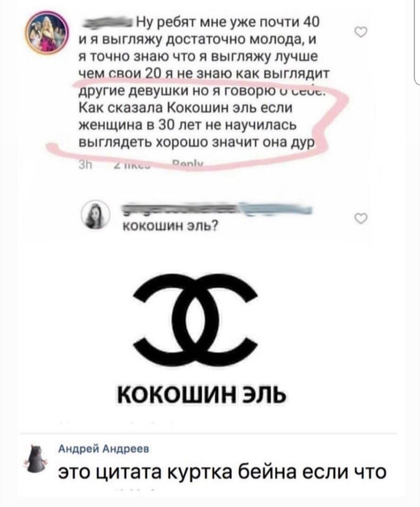Open Андрей Андреев's profile name link

tap(104, 449)
